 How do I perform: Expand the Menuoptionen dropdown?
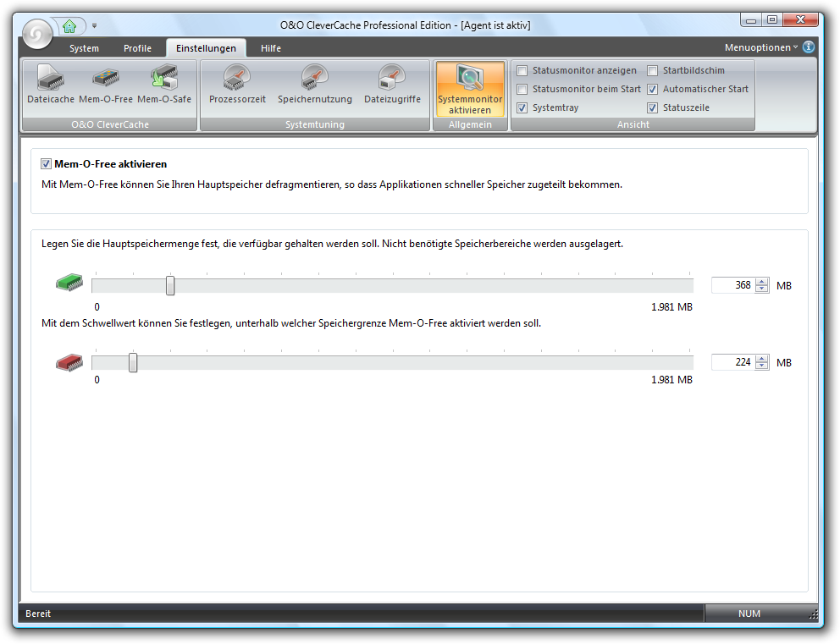click(x=761, y=47)
